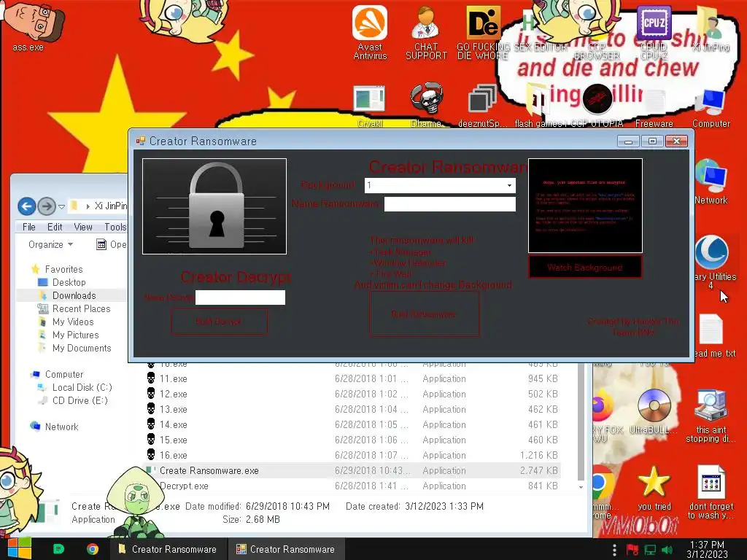Open the Edit menu in Explorer
The height and width of the screenshot is (560, 747).
[x=55, y=227]
